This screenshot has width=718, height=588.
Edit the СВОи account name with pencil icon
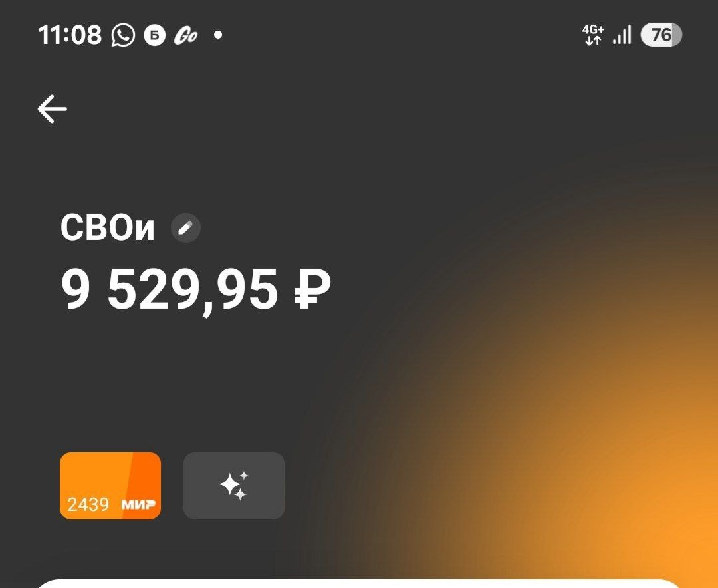point(185,227)
